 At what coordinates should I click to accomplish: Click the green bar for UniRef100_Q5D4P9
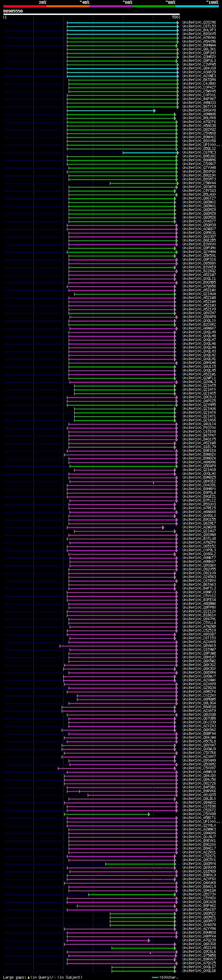[123, 467]
